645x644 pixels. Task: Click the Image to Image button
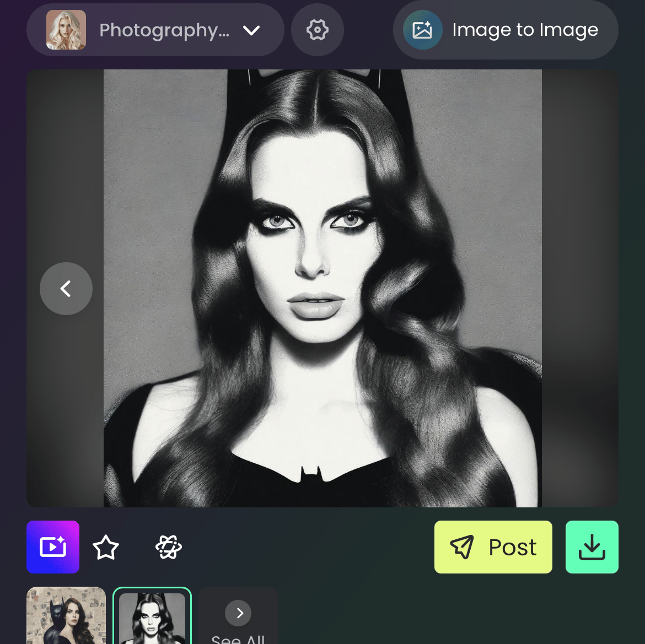coord(506,30)
